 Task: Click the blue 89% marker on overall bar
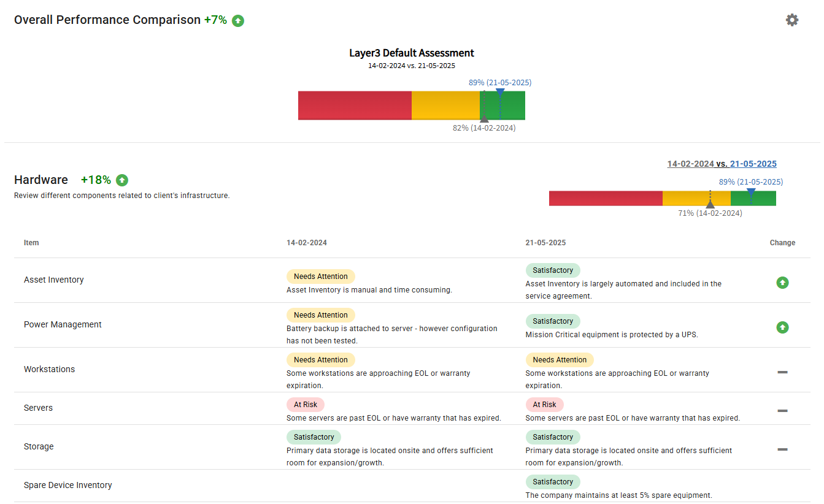coord(500,93)
